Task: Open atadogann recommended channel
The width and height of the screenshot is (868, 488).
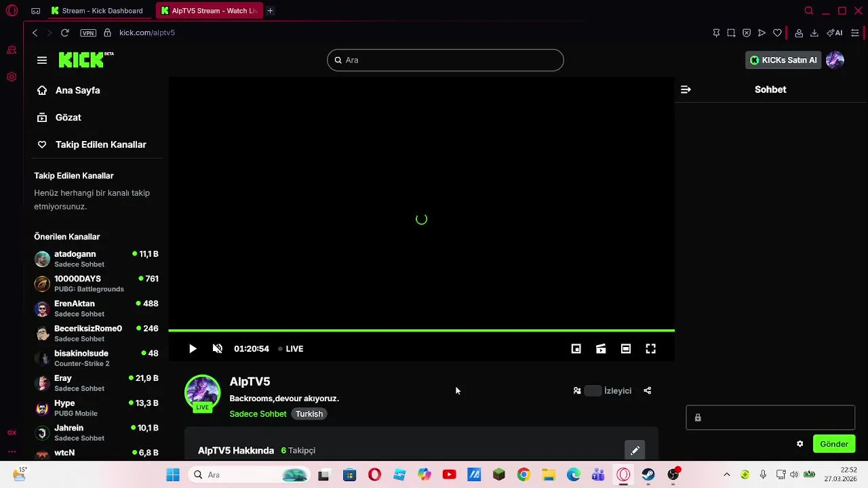Action: [97, 259]
